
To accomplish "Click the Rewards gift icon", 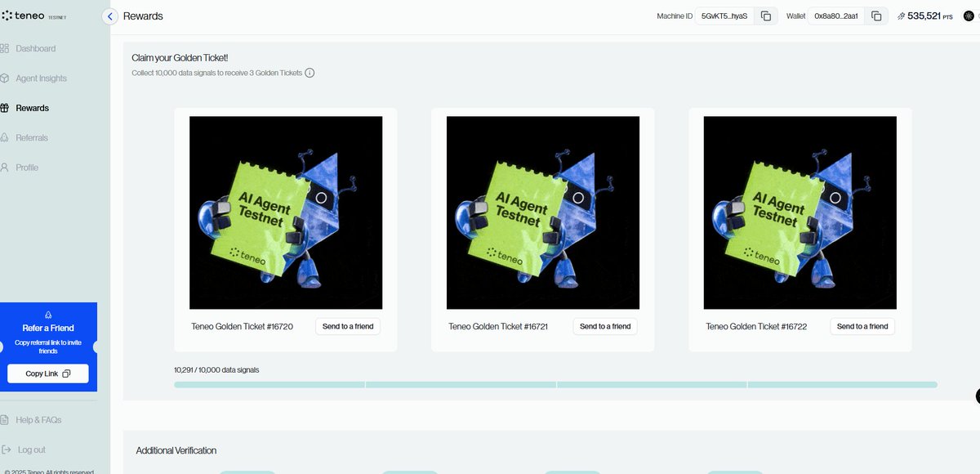I will 5,108.
